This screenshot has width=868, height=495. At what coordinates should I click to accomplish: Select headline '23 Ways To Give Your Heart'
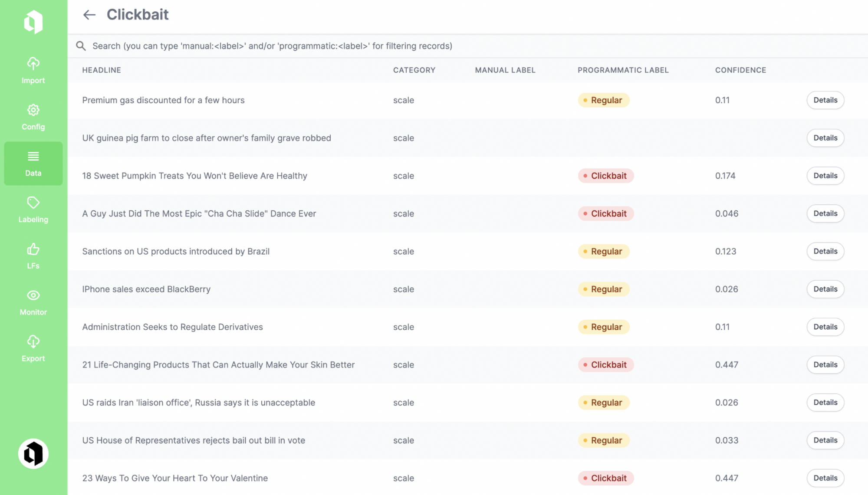175,478
